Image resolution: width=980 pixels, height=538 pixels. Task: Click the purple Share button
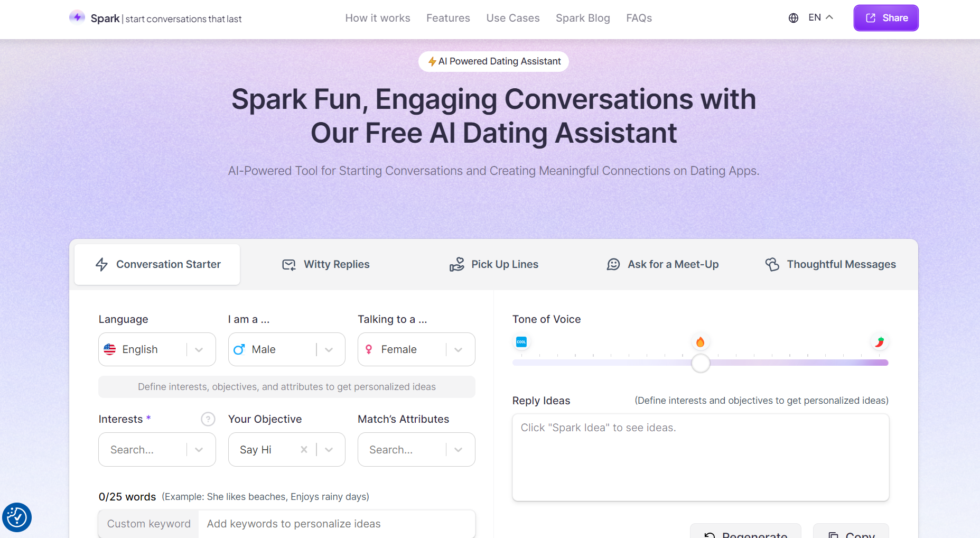click(x=886, y=18)
